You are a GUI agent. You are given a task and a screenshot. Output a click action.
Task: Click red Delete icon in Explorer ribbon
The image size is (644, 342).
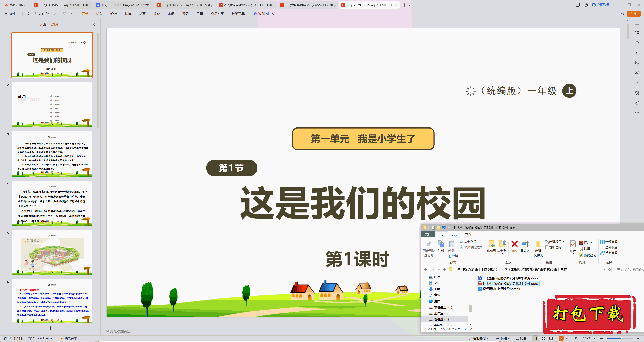click(x=514, y=246)
